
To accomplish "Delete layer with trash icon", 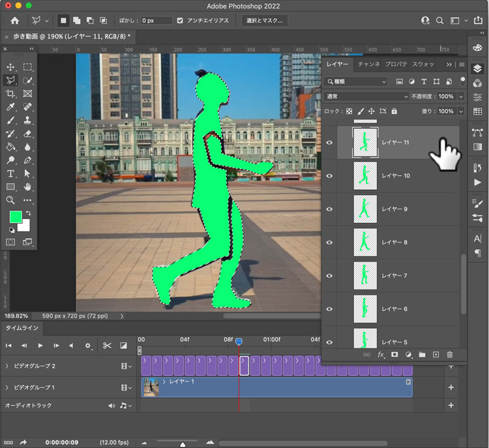I will point(450,355).
